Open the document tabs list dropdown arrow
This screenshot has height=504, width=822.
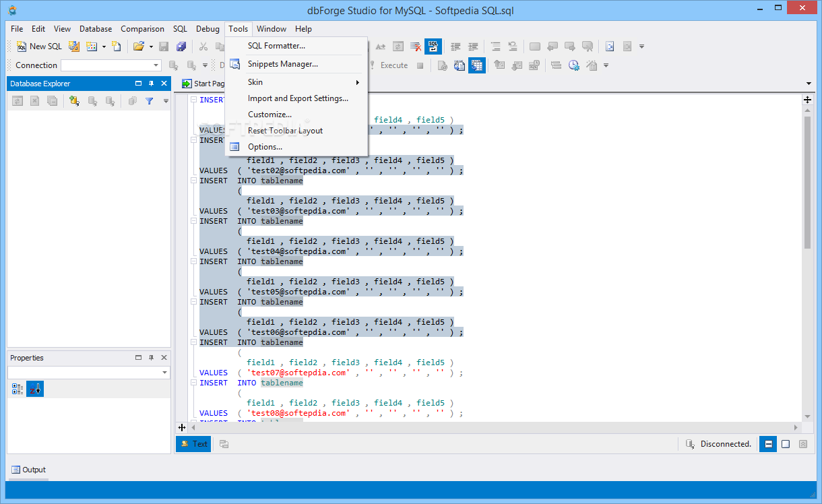[x=809, y=84]
